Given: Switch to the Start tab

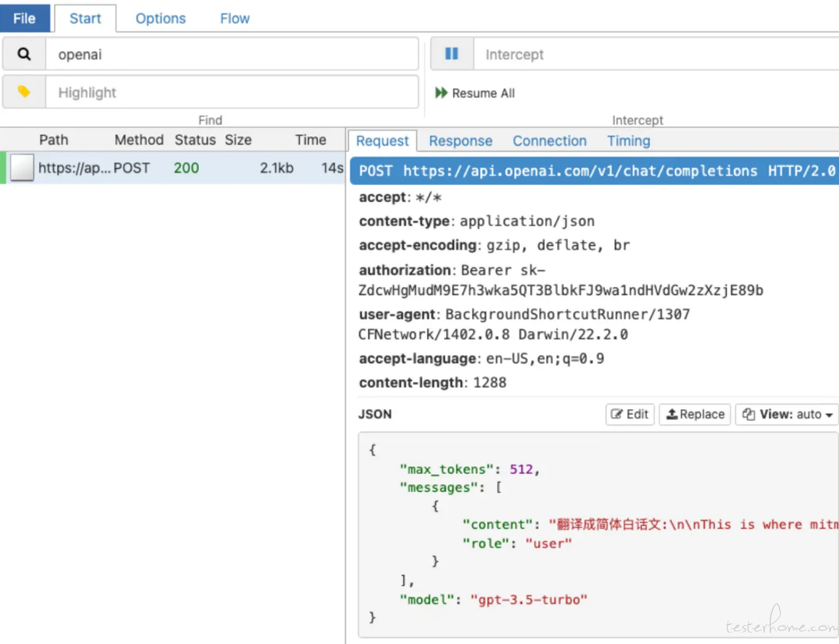Looking at the screenshot, I should [85, 18].
